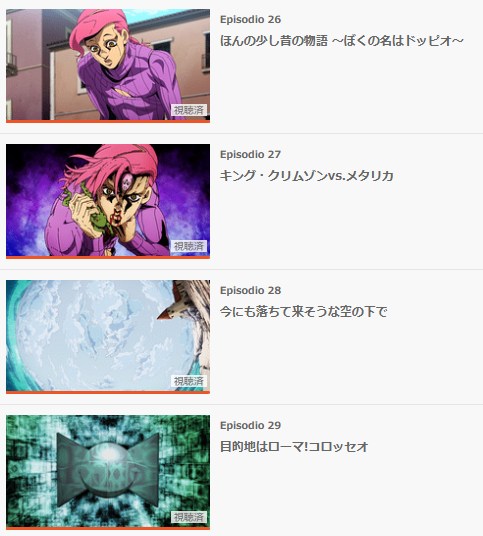Click the orange progress bar under Episodio 26
The height and width of the screenshot is (536, 483).
tap(108, 121)
